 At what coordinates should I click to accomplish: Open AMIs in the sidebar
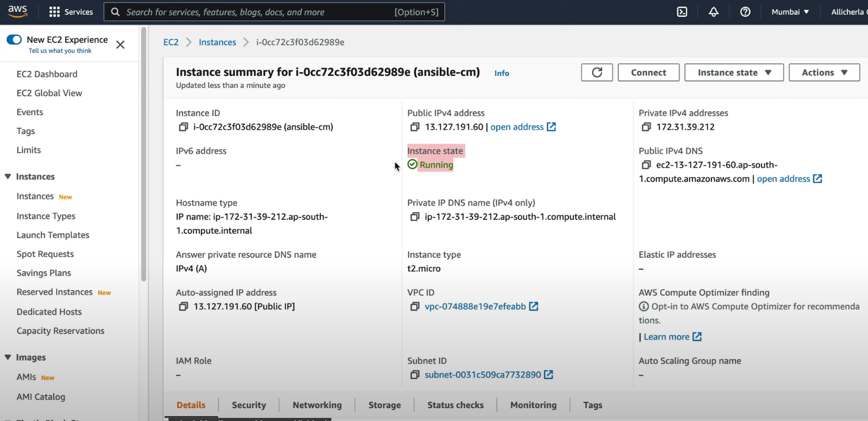click(26, 377)
